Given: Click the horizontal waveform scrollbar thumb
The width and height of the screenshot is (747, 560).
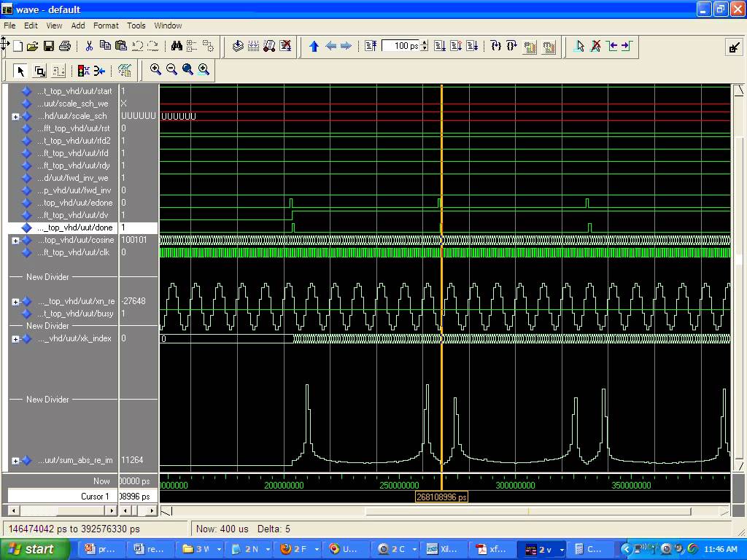Looking at the screenshot, I should coord(528,511).
